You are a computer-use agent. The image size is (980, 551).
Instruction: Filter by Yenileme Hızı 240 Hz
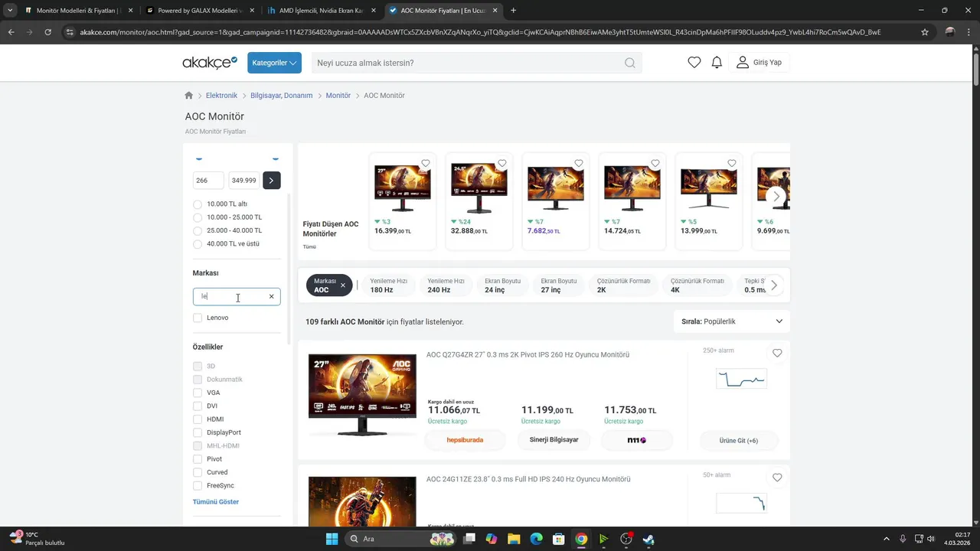pyautogui.click(x=446, y=285)
